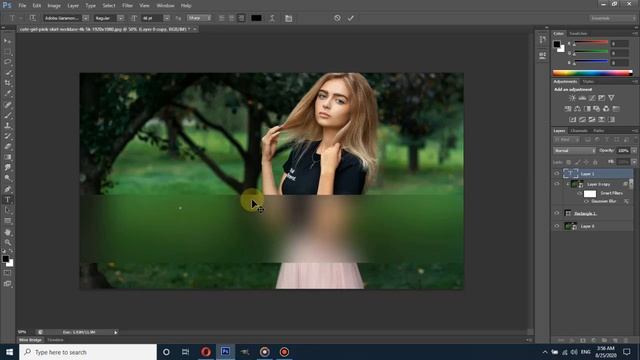Add a Levels adjustment
This screenshot has width=640, height=360.
click(582, 98)
